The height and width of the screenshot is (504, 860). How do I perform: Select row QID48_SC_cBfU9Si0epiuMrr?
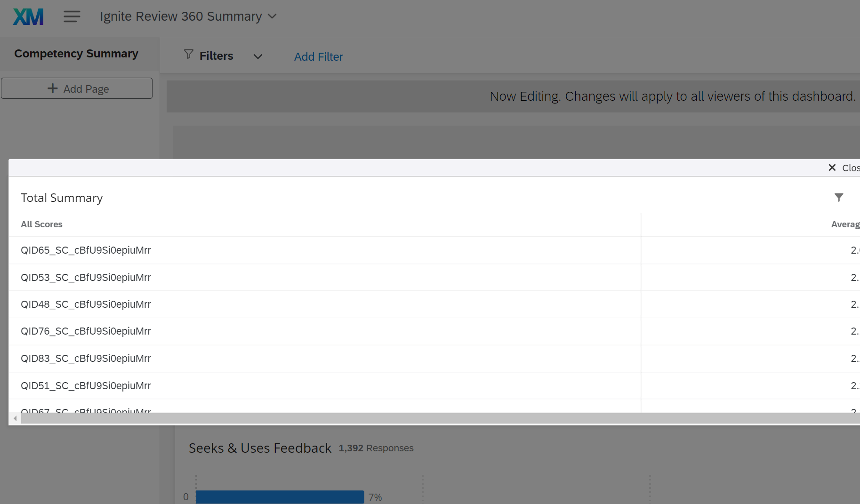[434, 304]
